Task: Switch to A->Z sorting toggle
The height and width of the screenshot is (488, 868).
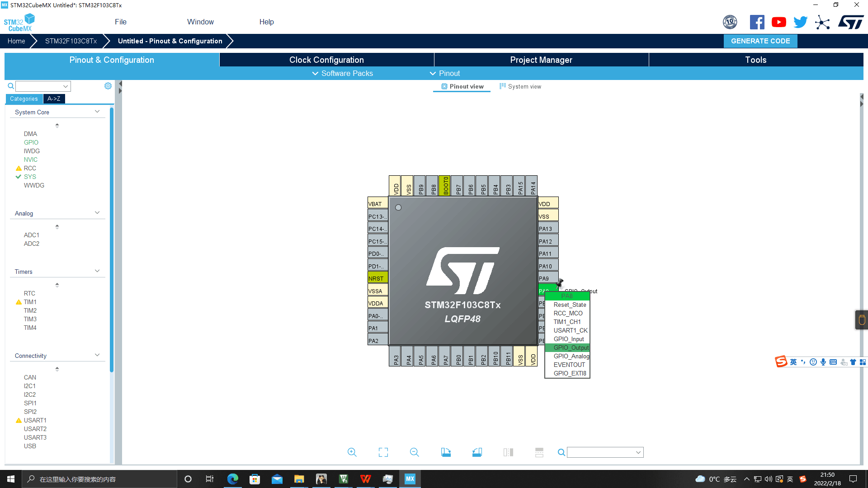Action: tap(54, 99)
